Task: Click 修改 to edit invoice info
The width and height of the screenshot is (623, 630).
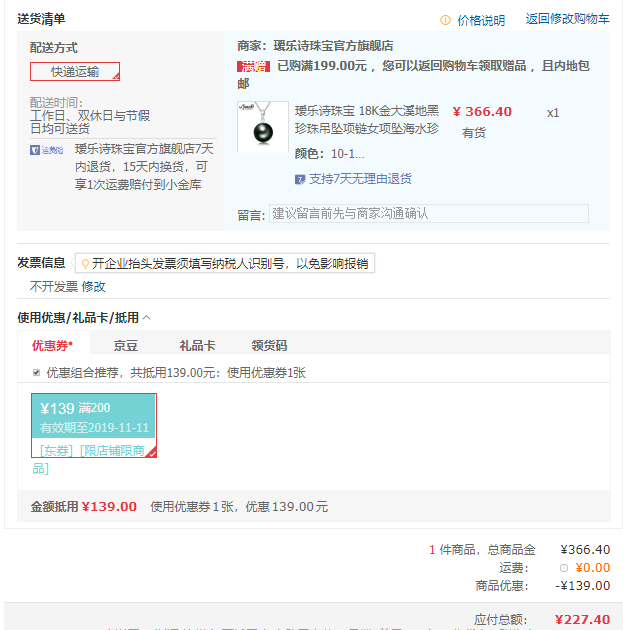Action: 94,286
